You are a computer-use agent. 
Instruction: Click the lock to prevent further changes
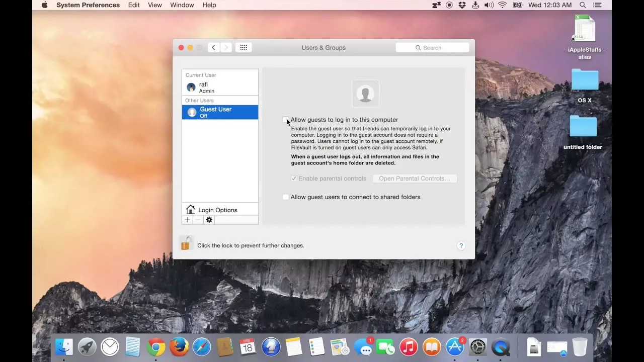coord(186,243)
